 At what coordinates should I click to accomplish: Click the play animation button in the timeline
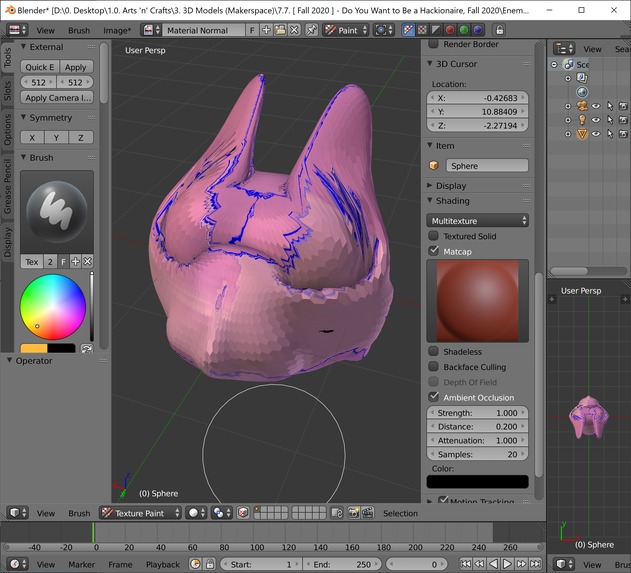click(x=507, y=564)
